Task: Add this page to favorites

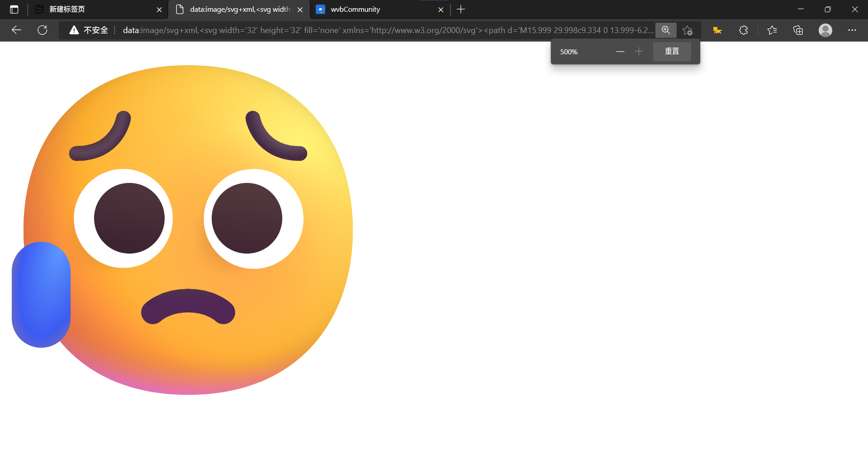Action: pos(688,30)
